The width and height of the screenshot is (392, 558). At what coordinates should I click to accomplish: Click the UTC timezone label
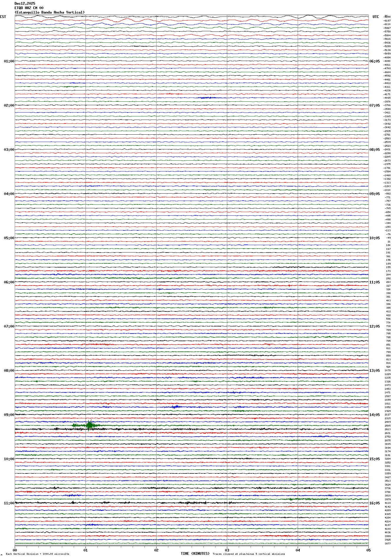[x=375, y=17]
